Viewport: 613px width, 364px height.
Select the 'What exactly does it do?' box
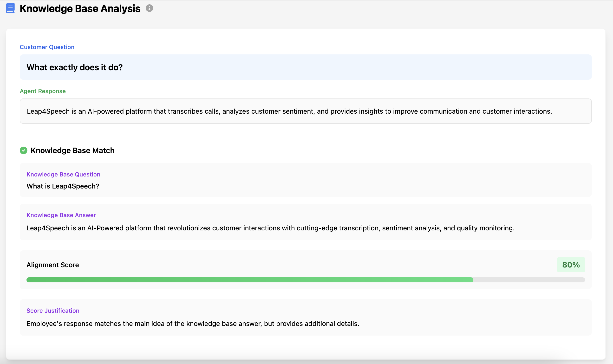point(305,67)
